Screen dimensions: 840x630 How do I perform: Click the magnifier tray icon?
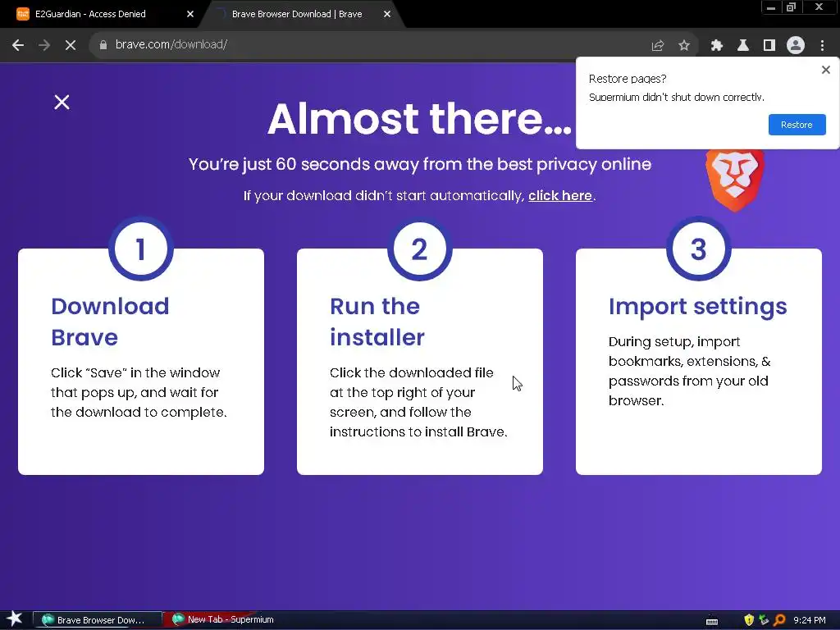(x=779, y=620)
